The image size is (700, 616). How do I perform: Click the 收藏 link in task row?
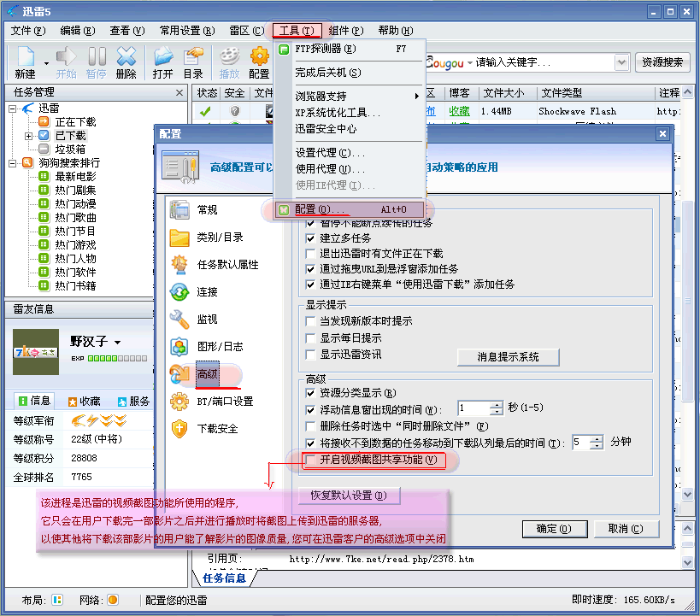(x=459, y=111)
